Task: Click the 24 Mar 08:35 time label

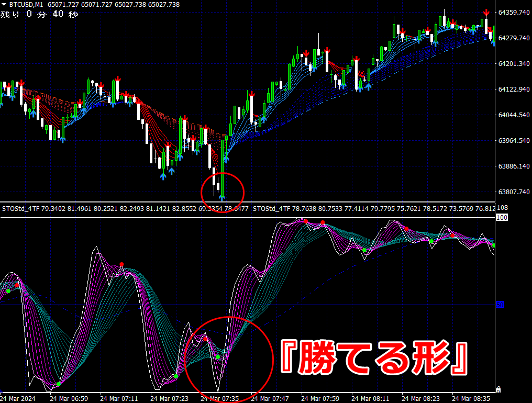Action: 471,399
